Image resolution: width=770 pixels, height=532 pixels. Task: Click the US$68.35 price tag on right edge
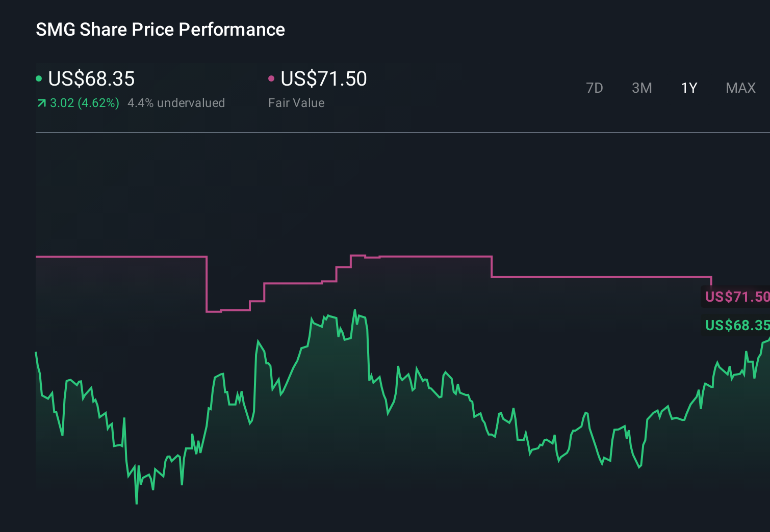(x=737, y=326)
